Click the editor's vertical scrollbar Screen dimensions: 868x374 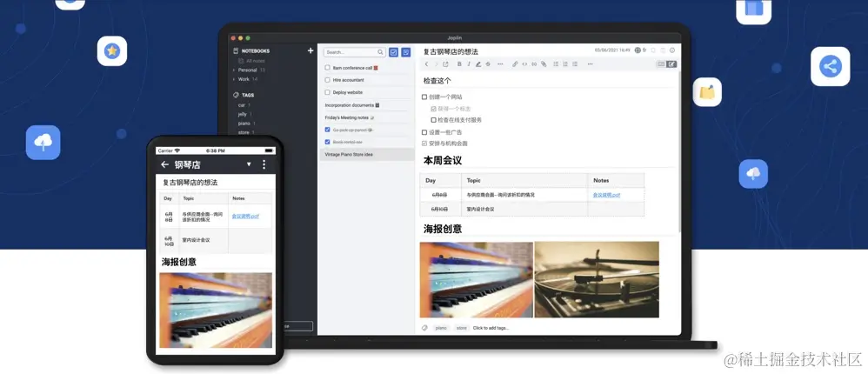679,152
